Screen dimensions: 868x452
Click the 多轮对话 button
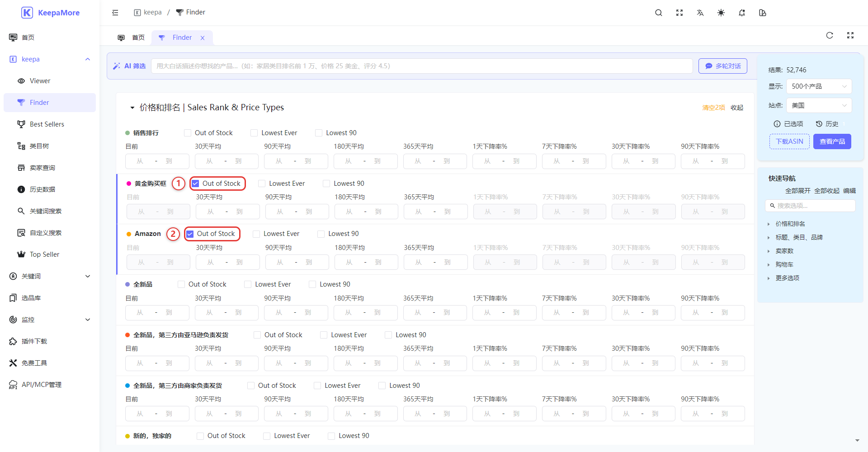tap(723, 66)
